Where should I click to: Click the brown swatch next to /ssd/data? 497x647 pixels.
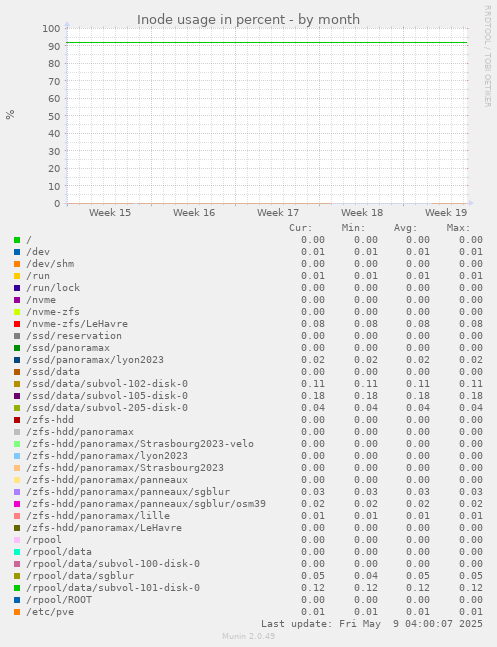17,372
